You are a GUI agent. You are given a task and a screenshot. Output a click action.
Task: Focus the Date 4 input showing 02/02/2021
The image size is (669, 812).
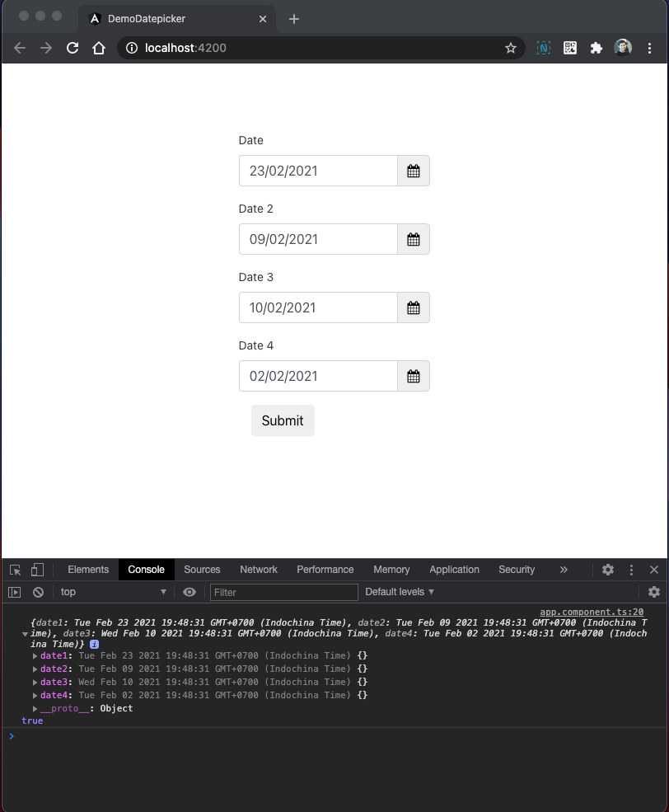click(x=318, y=376)
